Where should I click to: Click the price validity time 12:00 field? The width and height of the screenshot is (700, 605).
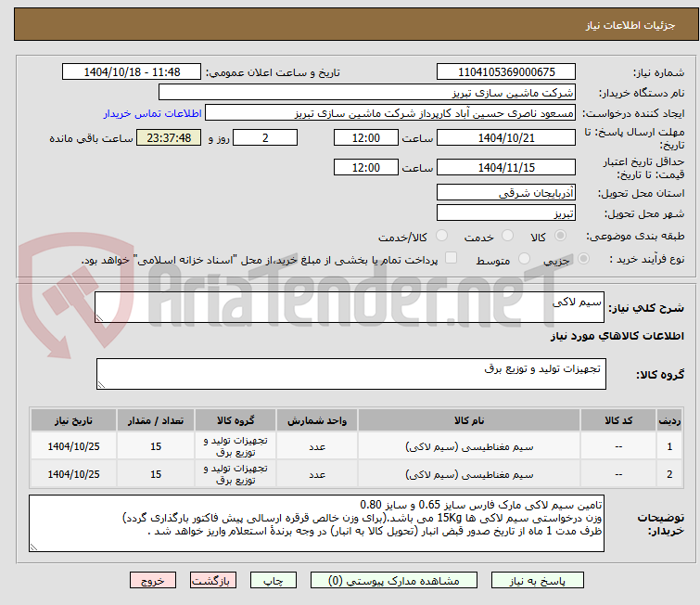366,167
